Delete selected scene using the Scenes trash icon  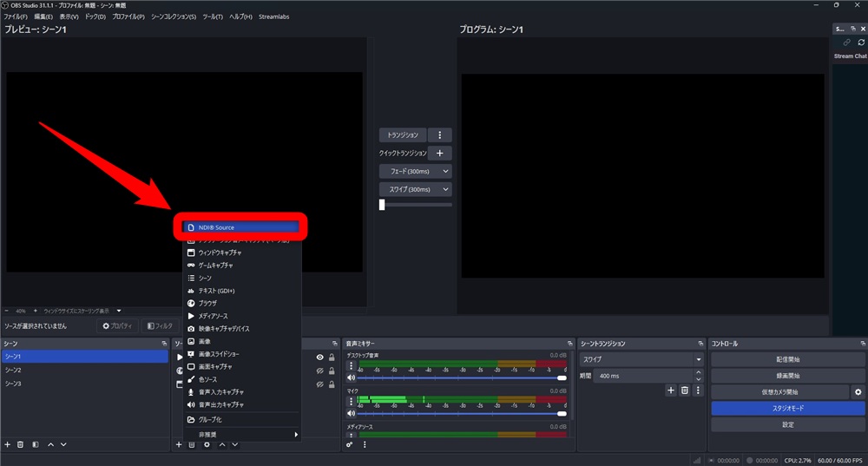[21, 444]
